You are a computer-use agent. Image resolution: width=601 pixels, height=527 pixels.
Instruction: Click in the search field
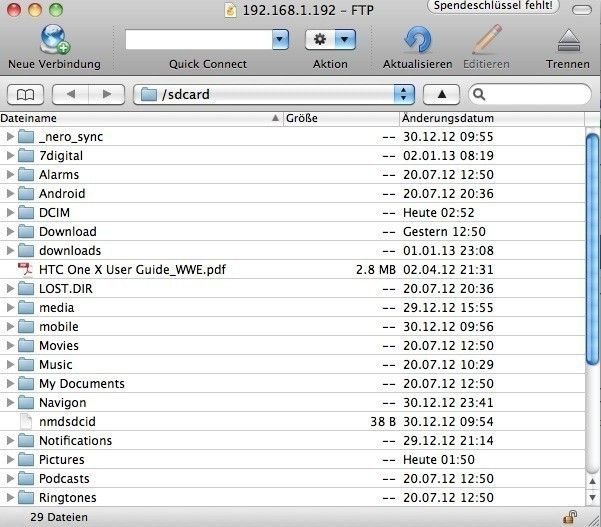click(x=530, y=94)
